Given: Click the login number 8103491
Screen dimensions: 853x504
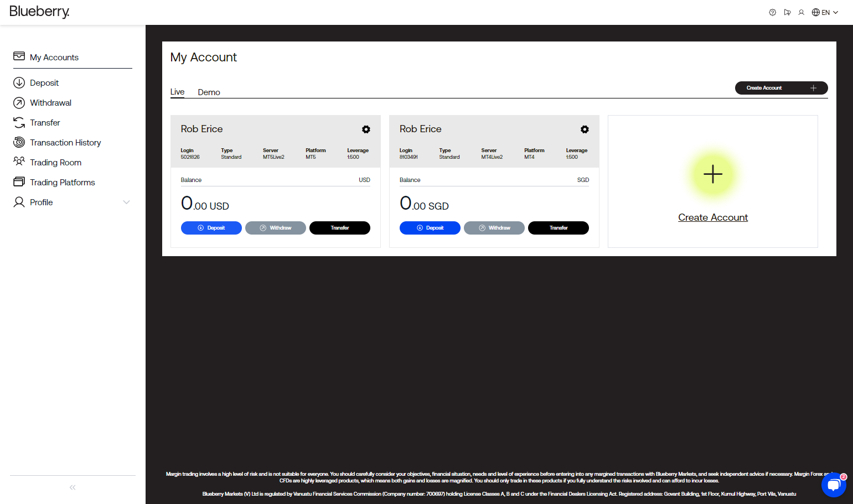Looking at the screenshot, I should coord(409,157).
